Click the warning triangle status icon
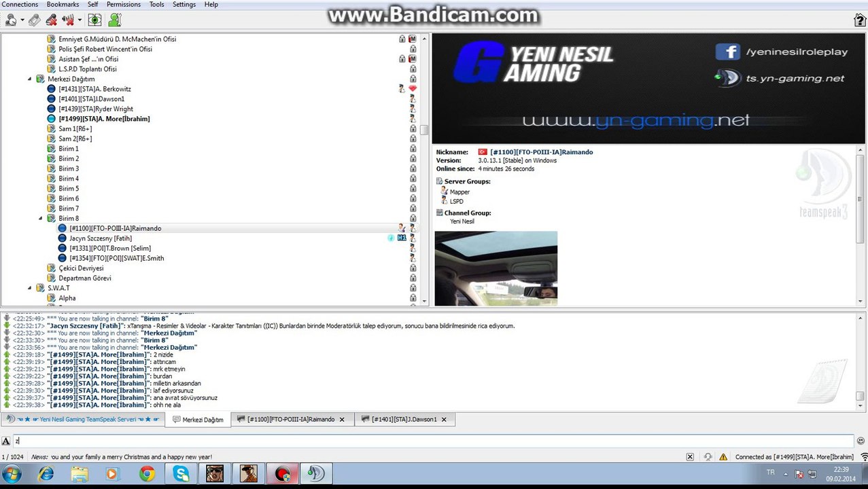This screenshot has width=868, height=489. pyautogui.click(x=723, y=457)
